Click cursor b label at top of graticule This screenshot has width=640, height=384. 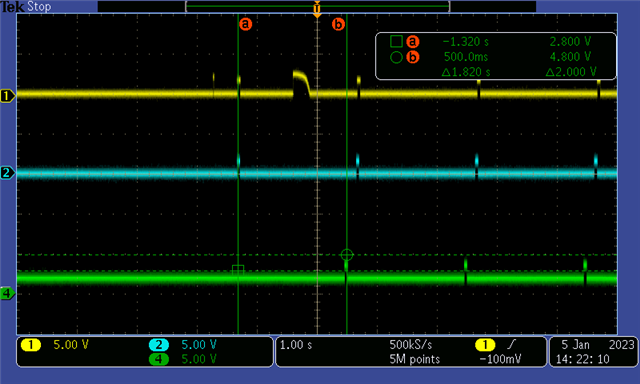pos(338,24)
